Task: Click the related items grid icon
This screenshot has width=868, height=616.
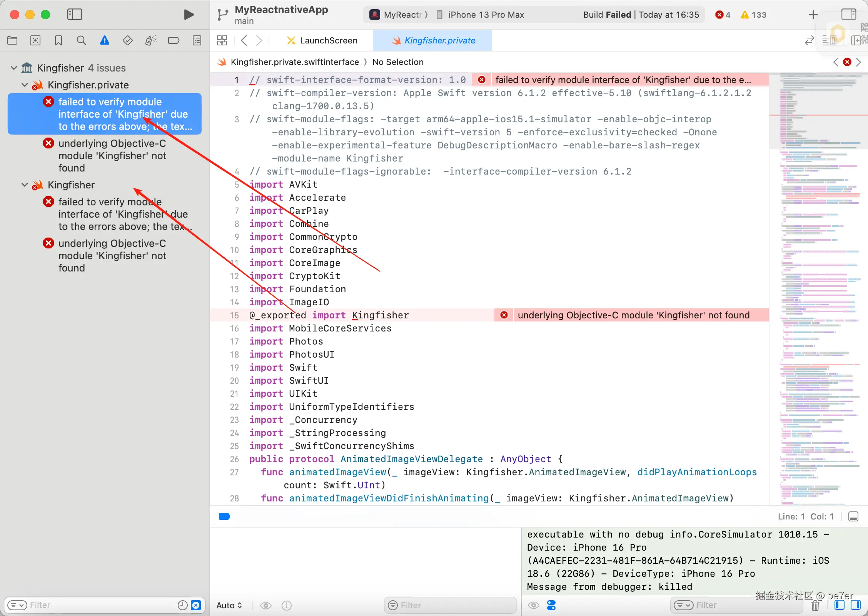Action: [222, 40]
